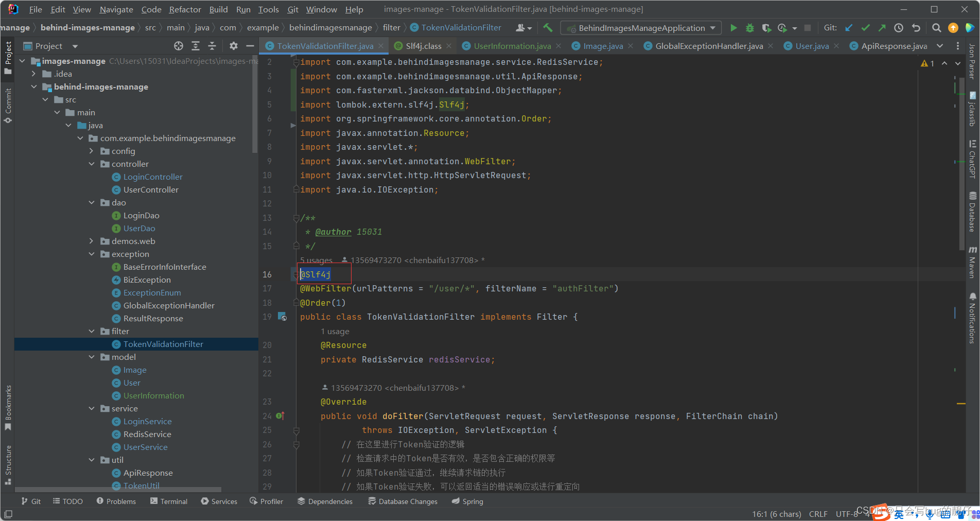Click Collapse All in Project panel
980x521 pixels.
[212, 46]
